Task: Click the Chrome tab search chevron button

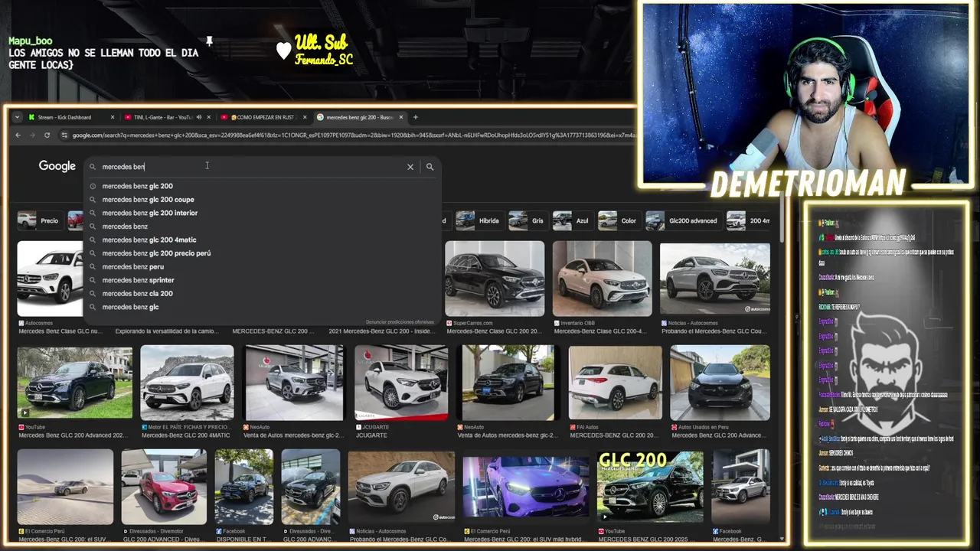Action: pos(17,117)
